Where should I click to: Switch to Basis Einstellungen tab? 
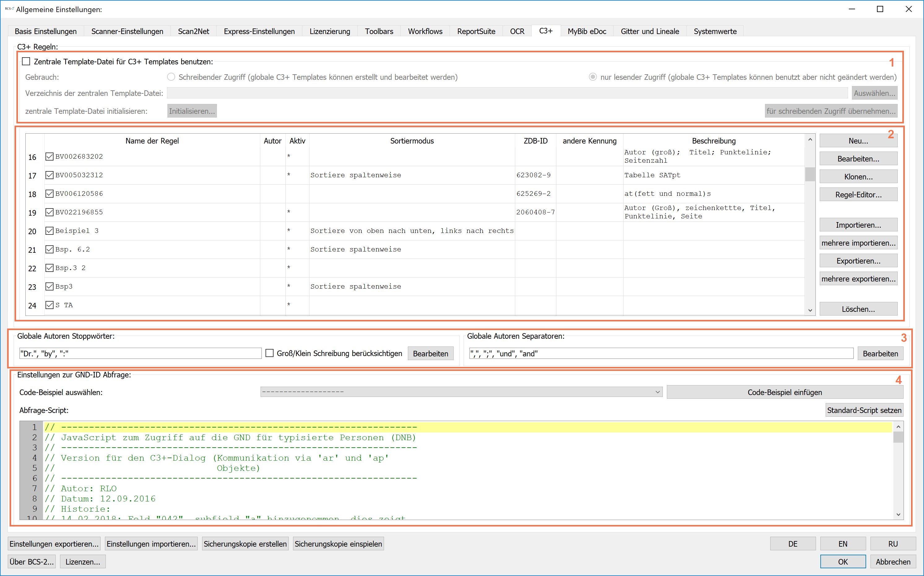46,31
